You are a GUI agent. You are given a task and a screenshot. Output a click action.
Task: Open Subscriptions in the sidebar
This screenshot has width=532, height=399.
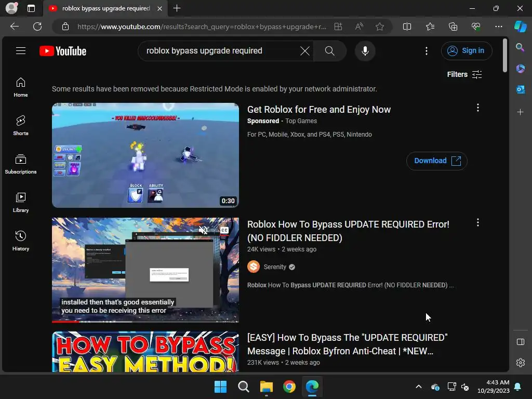click(x=21, y=164)
